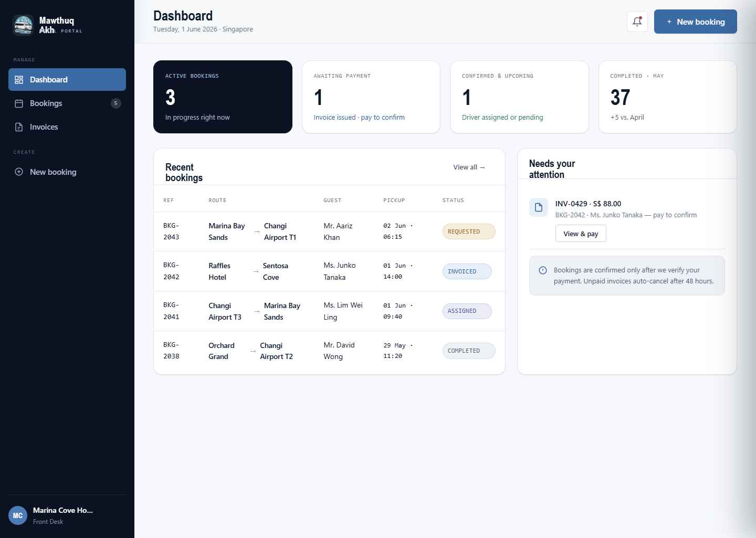Click the Invoices document icon in sidebar
Screen dimensions: 756x538
(x=19, y=127)
